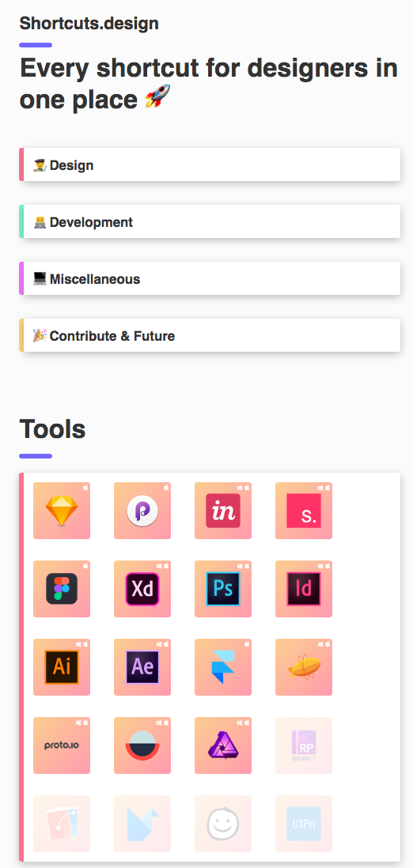Open the proto.io tile

(x=62, y=745)
